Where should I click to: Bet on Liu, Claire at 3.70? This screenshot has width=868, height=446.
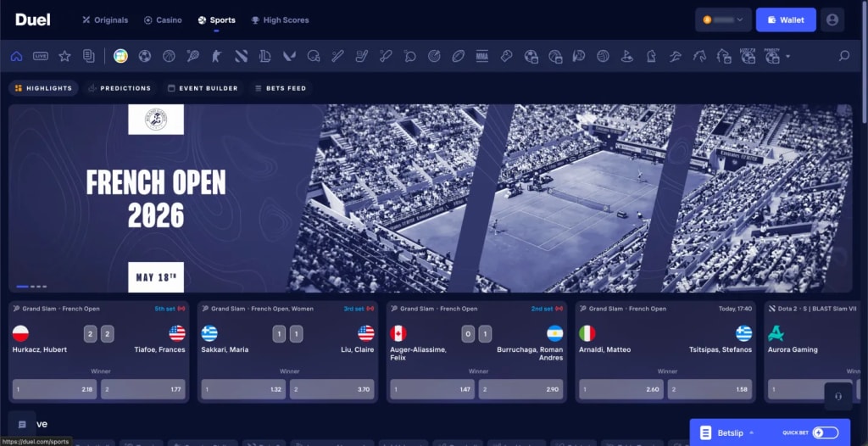click(x=332, y=389)
